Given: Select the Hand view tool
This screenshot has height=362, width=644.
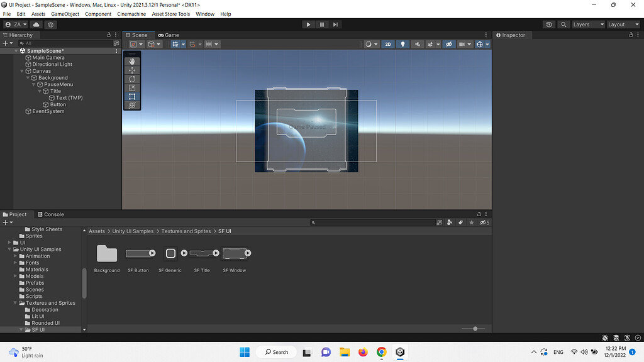Looking at the screenshot, I should tap(131, 61).
